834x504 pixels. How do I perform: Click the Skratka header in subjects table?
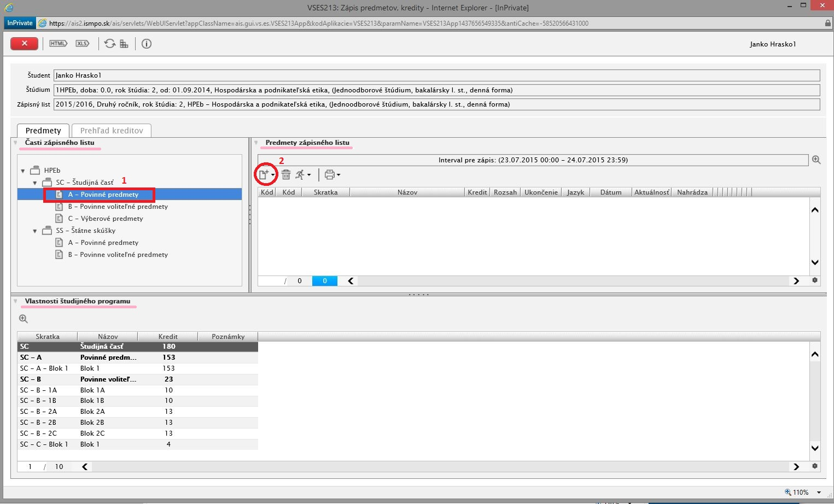(325, 192)
